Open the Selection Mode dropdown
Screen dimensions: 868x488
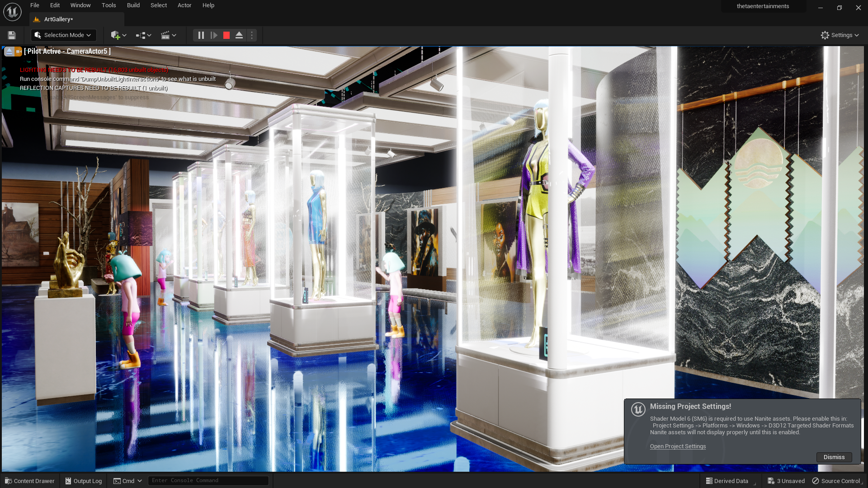click(x=63, y=35)
